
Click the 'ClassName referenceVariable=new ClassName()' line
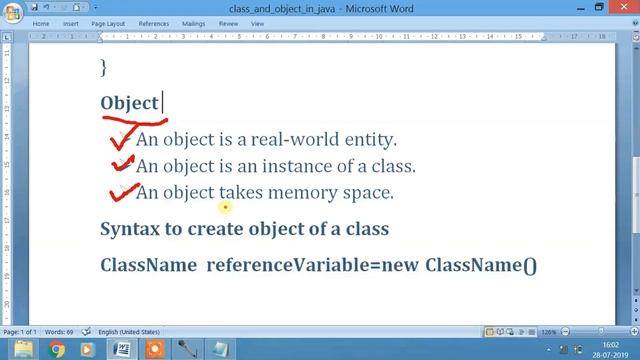pyautogui.click(x=318, y=265)
